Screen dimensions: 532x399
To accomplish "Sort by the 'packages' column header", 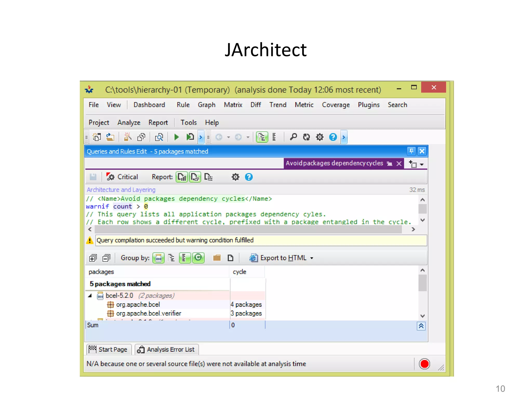I will tap(157, 272).
